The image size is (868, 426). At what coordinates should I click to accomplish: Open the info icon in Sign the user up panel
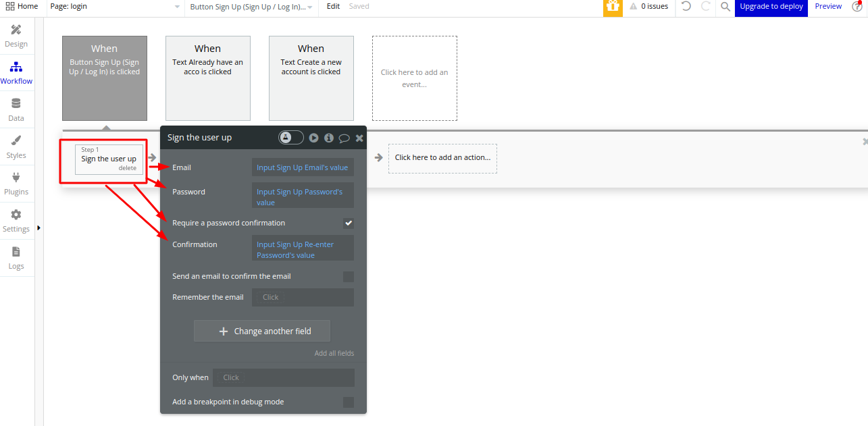click(329, 138)
